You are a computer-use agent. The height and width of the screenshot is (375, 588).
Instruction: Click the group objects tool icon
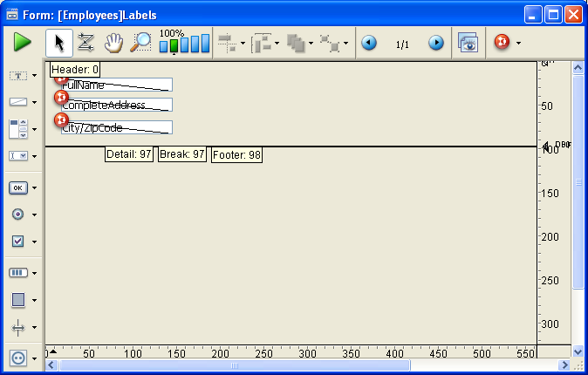pyautogui.click(x=330, y=43)
